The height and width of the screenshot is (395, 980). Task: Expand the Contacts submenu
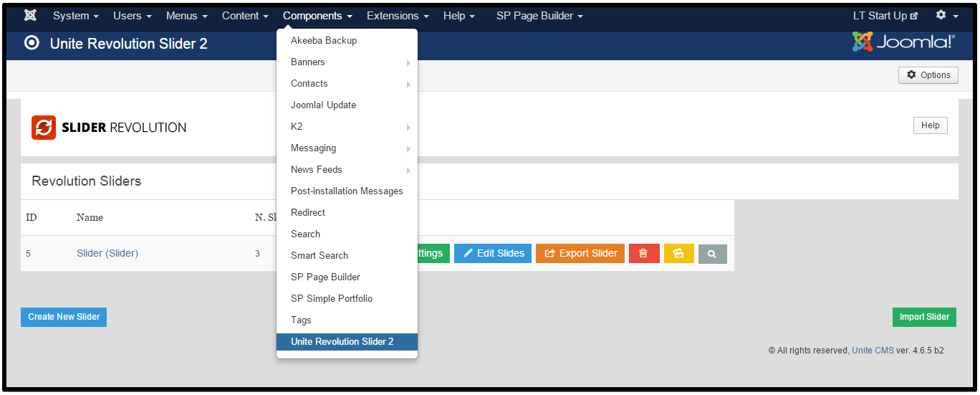[347, 84]
